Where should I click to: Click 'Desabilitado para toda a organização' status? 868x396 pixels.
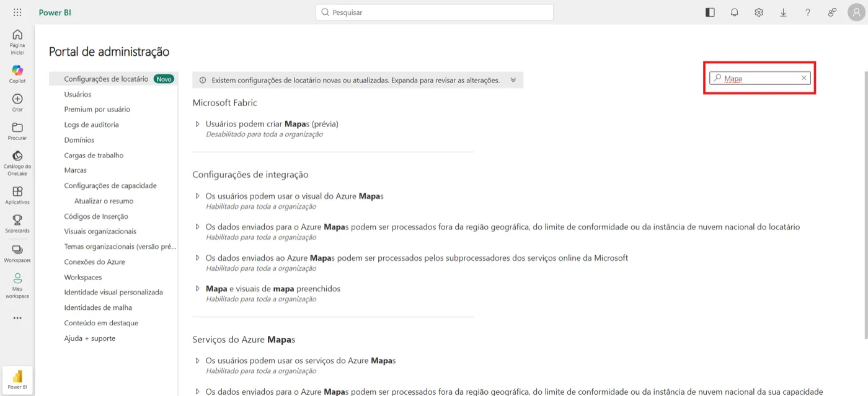(264, 134)
